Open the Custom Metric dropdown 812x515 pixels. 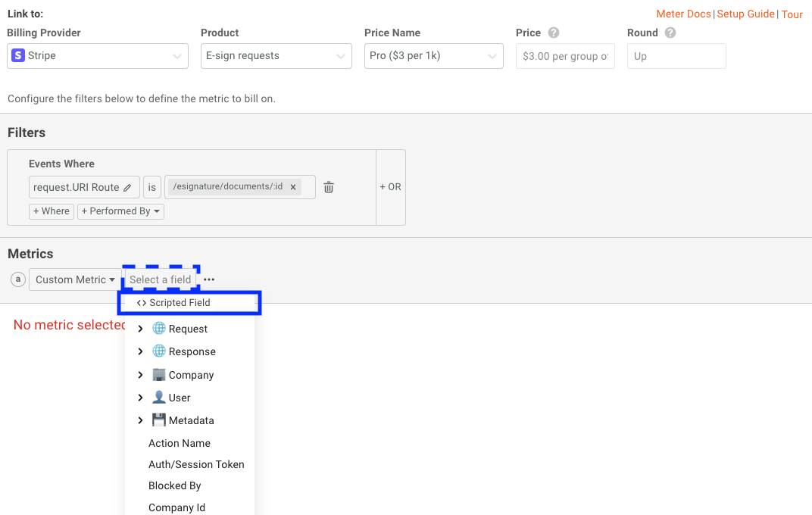click(75, 279)
